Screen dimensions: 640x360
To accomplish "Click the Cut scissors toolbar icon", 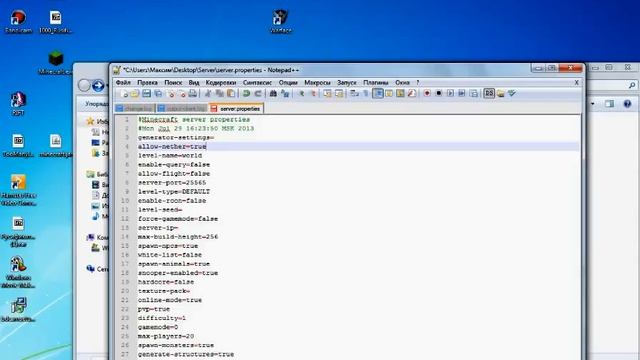I will click(208, 93).
